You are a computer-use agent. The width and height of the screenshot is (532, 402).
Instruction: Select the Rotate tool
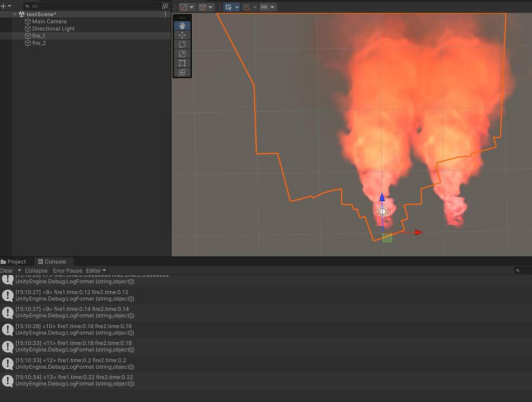coord(182,45)
